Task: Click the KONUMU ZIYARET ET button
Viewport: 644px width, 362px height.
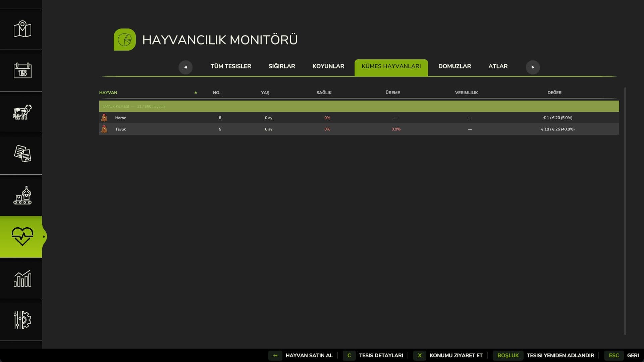Action: pyautogui.click(x=448, y=355)
